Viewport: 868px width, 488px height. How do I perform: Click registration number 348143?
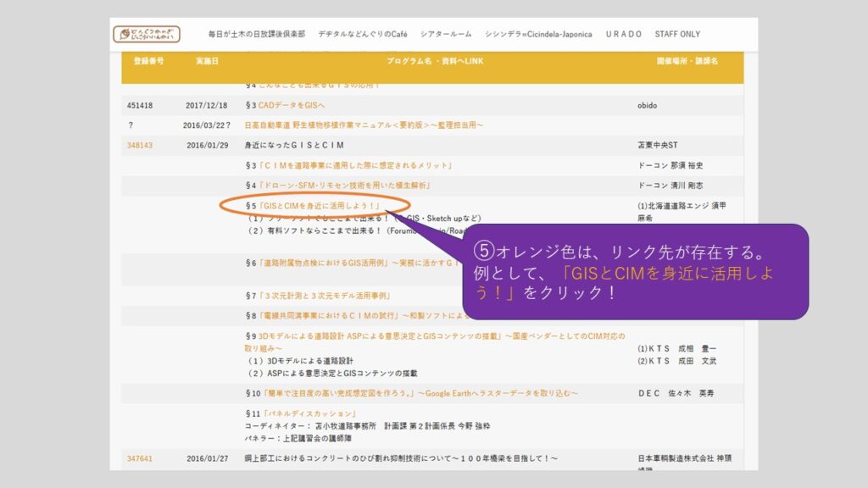pyautogui.click(x=140, y=146)
